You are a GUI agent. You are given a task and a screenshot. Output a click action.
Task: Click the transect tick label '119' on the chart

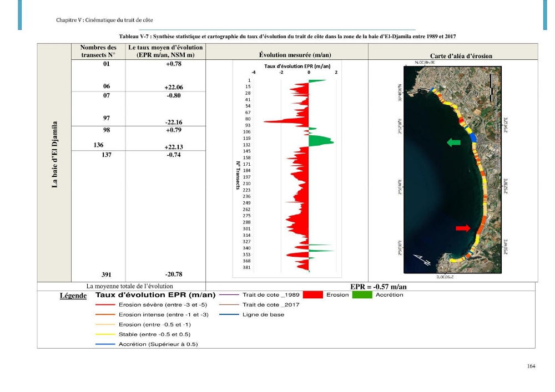pyautogui.click(x=247, y=139)
